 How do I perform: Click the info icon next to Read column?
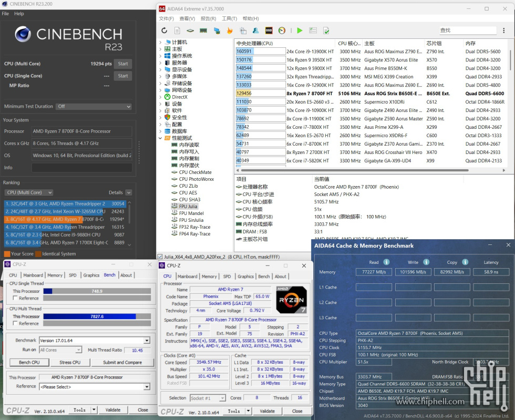click(x=387, y=262)
